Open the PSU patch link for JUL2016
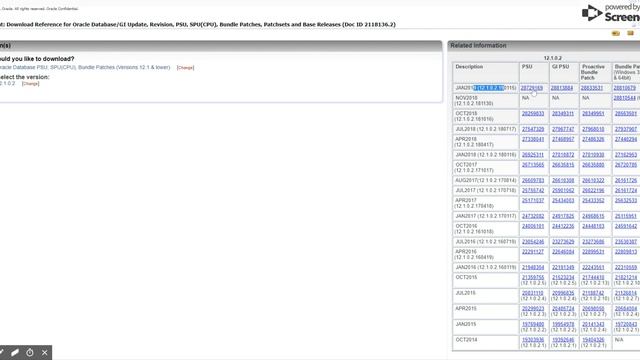640x360 pixels. (533, 242)
